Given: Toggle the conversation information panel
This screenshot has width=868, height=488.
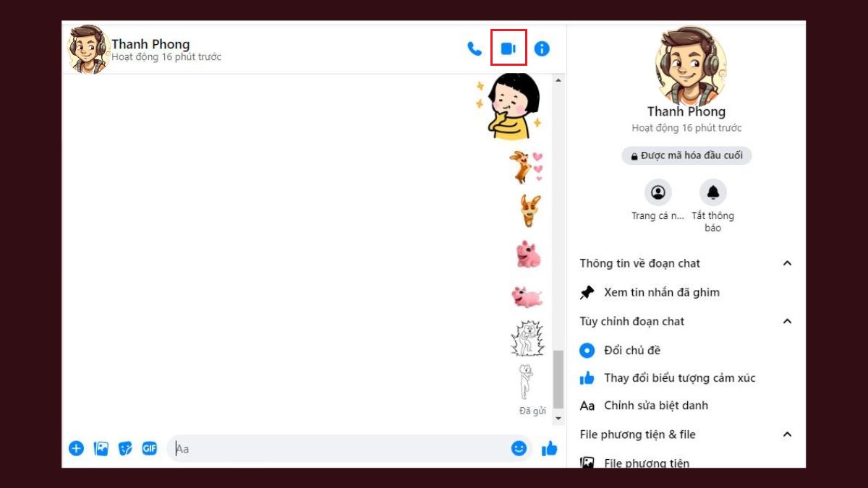Looking at the screenshot, I should tap(542, 48).
